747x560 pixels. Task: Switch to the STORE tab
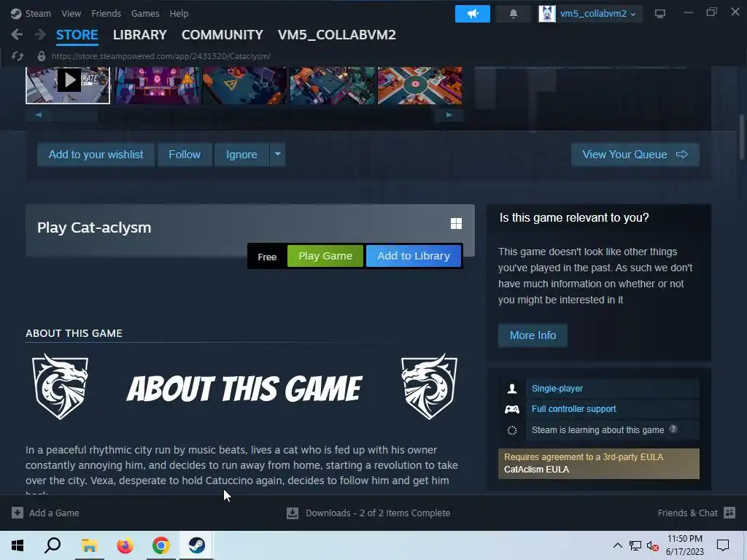tap(77, 35)
